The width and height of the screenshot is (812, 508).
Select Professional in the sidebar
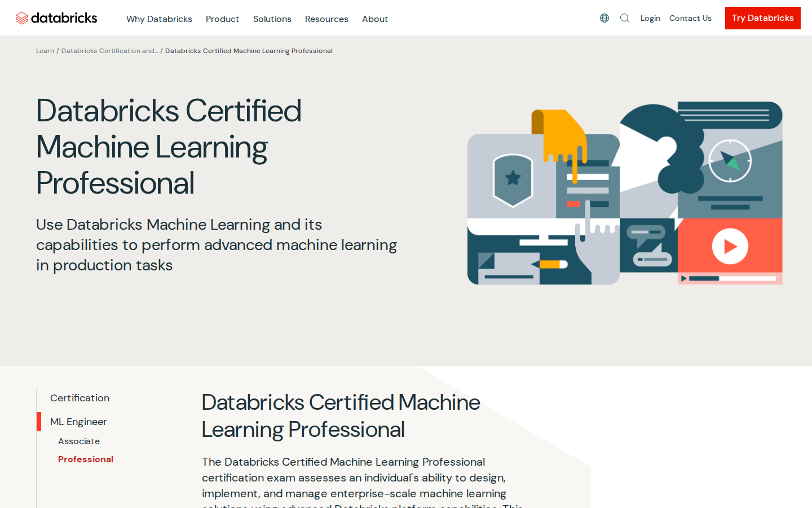[x=86, y=459]
